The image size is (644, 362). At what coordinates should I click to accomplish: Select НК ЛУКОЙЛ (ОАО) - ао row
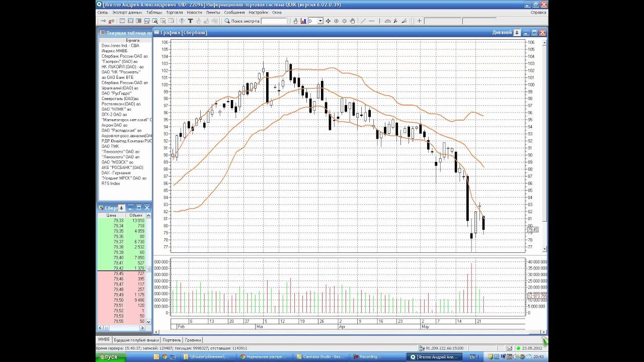pyautogui.click(x=126, y=67)
